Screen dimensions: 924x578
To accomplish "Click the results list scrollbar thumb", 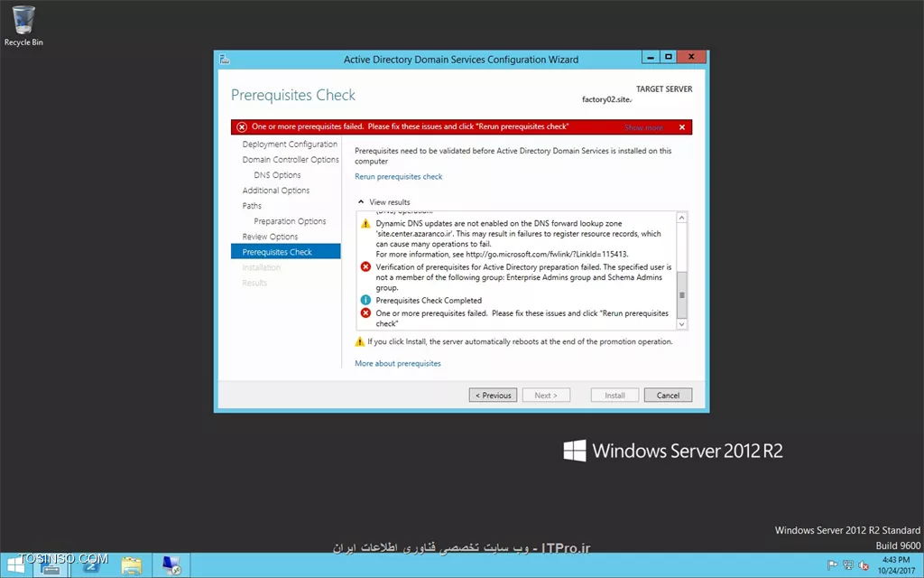I will (682, 295).
